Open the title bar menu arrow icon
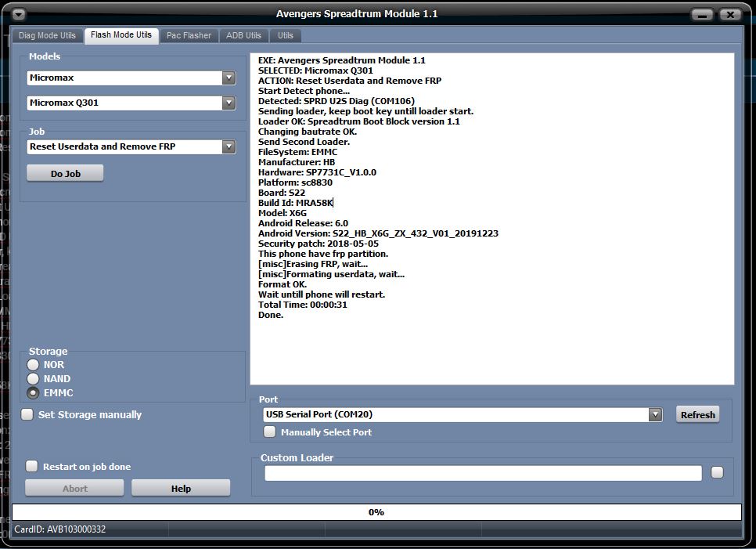Viewport: 756px width, 549px height. coord(19,14)
